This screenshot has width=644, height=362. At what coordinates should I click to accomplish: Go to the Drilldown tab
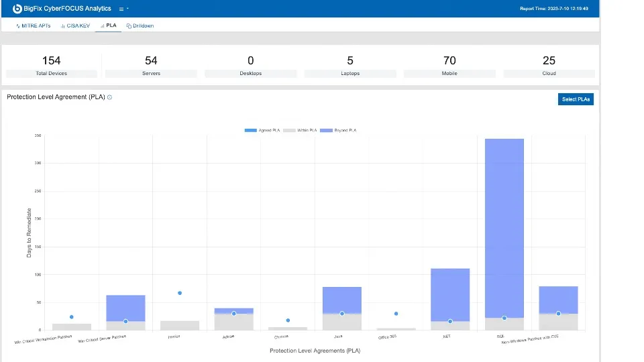140,25
